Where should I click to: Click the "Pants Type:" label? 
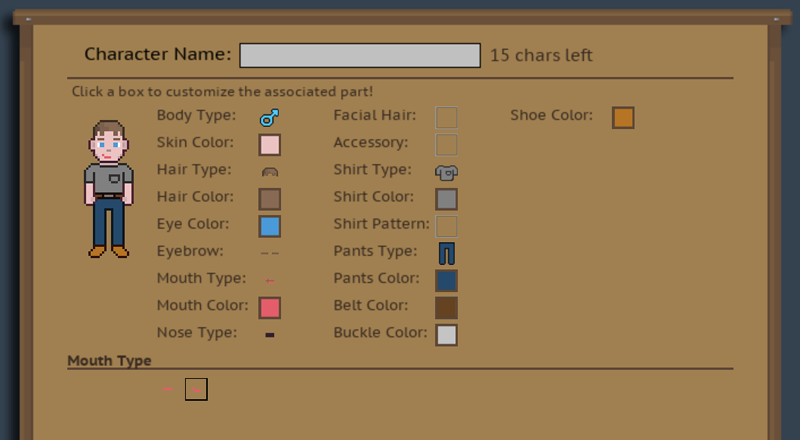[375, 251]
